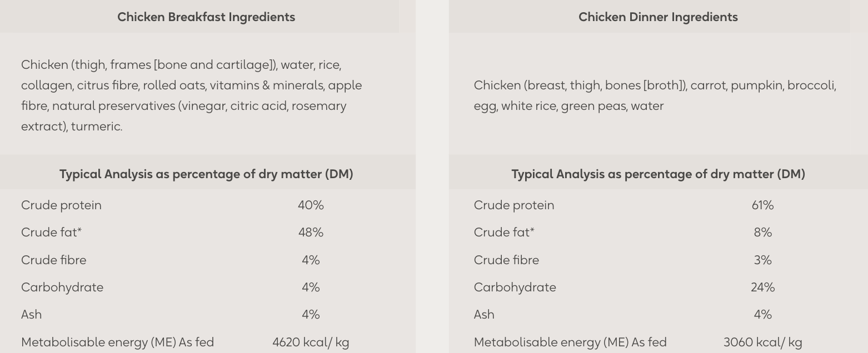The width and height of the screenshot is (868, 353).
Task: Select the Chicken Dinner ingredients paragraph
Action: pos(655,95)
